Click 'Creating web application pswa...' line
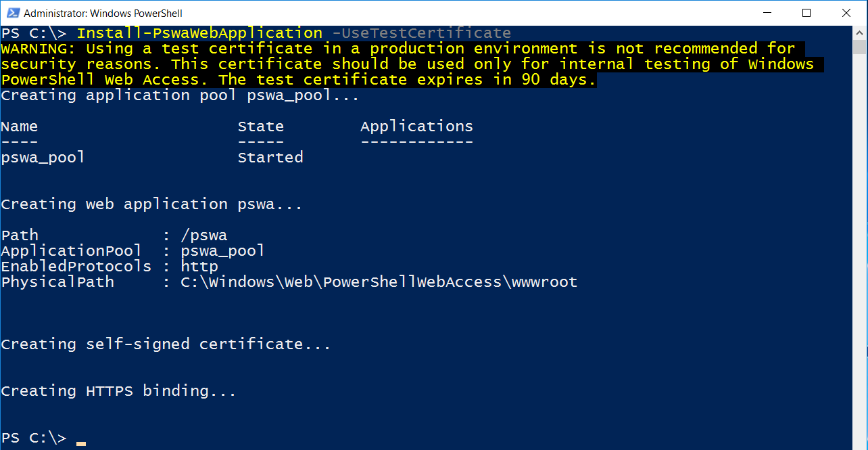Viewport: 868px width, 450px height. tap(152, 204)
